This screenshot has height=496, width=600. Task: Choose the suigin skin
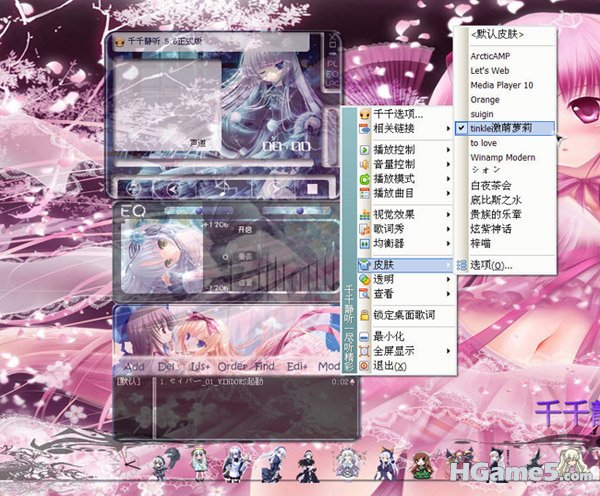pyautogui.click(x=482, y=114)
